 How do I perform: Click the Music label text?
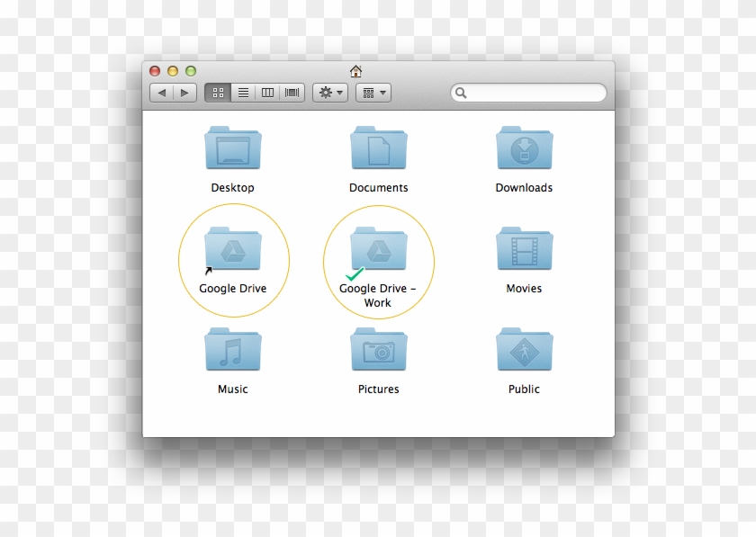click(x=233, y=389)
